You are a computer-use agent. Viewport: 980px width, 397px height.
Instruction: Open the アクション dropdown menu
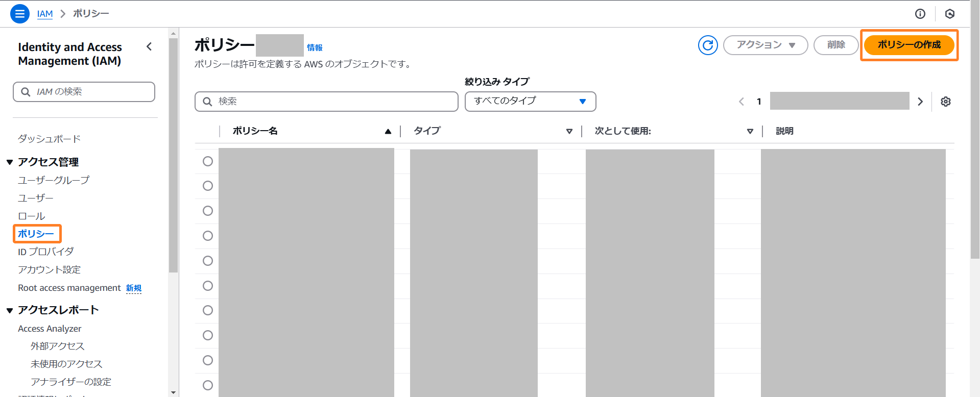(765, 45)
